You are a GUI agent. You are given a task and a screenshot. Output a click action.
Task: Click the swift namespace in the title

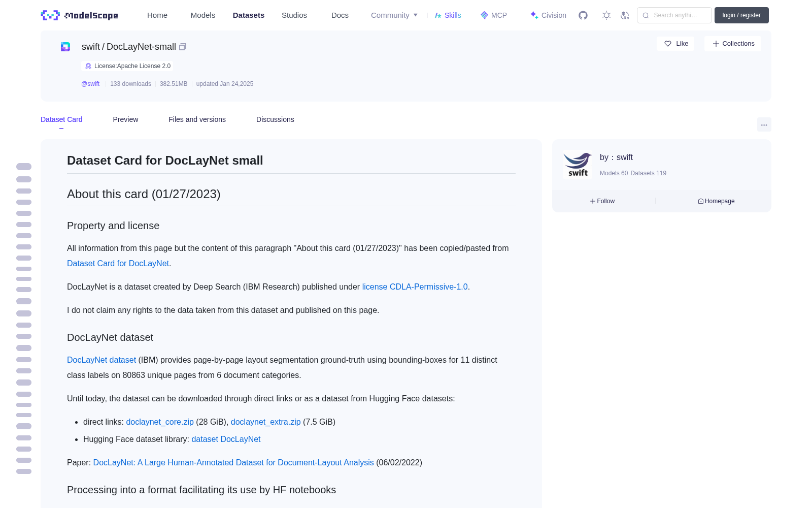tap(91, 47)
